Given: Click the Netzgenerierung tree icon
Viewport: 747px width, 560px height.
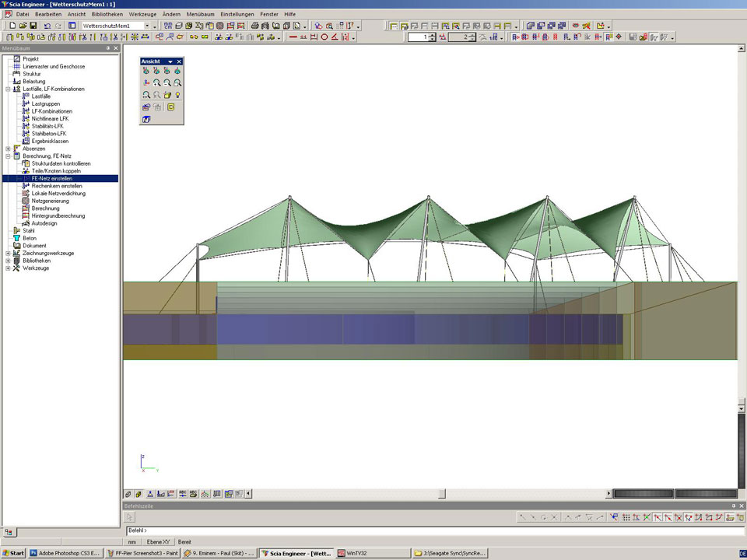Looking at the screenshot, I should [26, 201].
